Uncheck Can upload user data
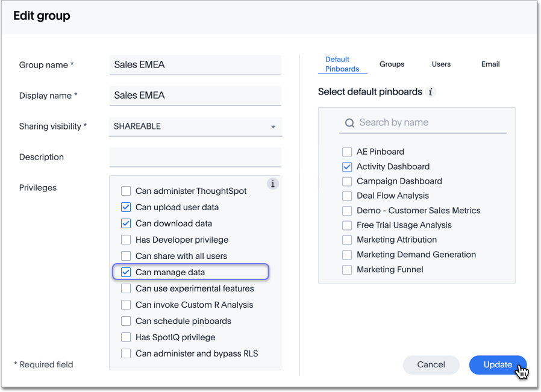The image size is (541, 392). tap(126, 207)
